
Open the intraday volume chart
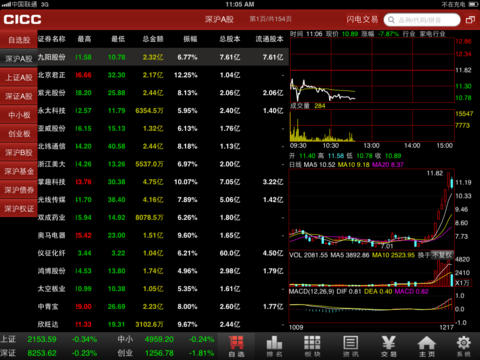click(372, 125)
